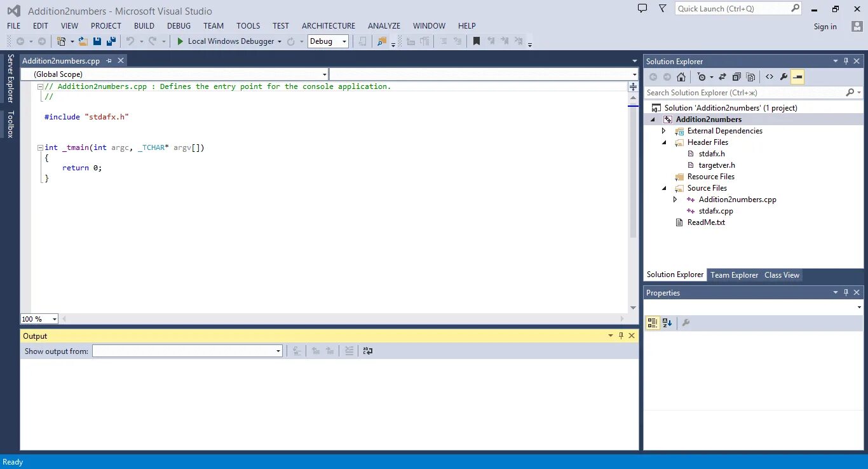This screenshot has width=868, height=469.
Task: Open the Debug configuration dropdown
Action: point(344,41)
